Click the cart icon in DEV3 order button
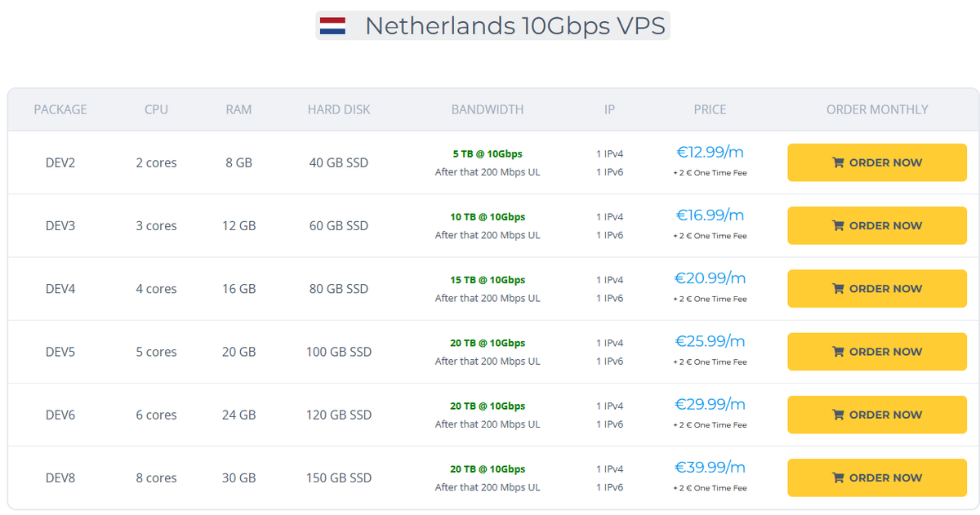The width and height of the screenshot is (980, 515). click(838, 225)
